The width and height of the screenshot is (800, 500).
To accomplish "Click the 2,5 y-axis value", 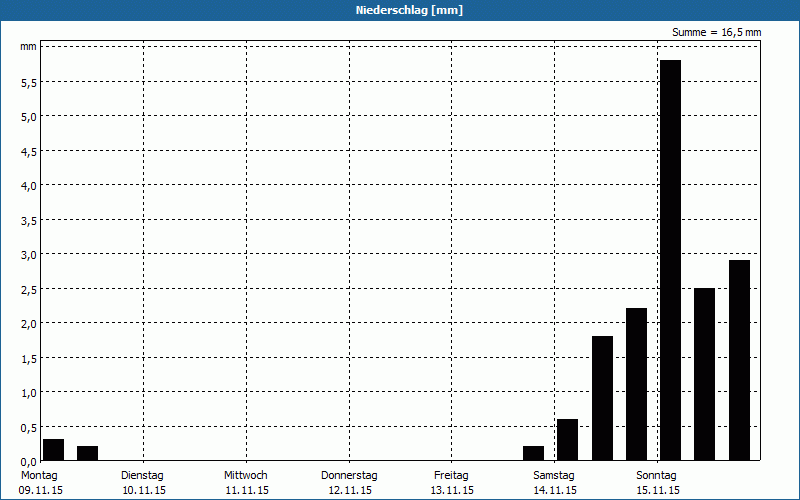I will coord(29,289).
